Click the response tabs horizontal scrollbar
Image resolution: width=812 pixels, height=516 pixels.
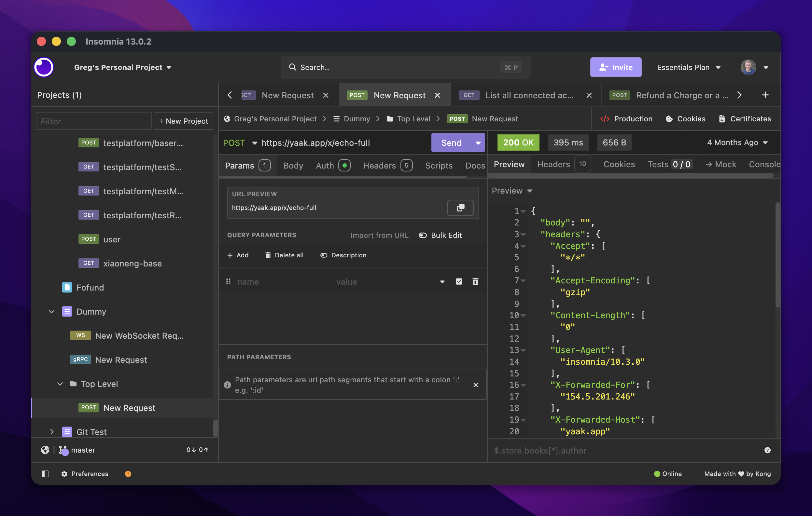tap(630, 176)
